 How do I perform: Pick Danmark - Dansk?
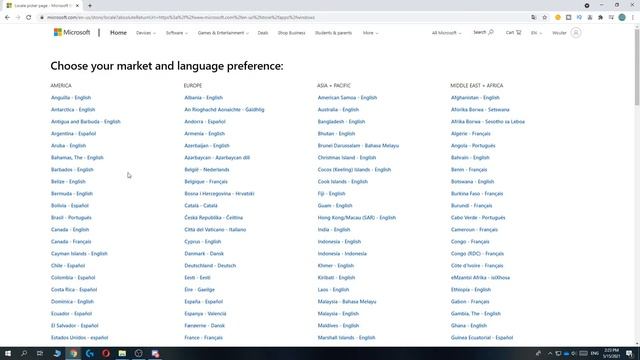tap(204, 253)
